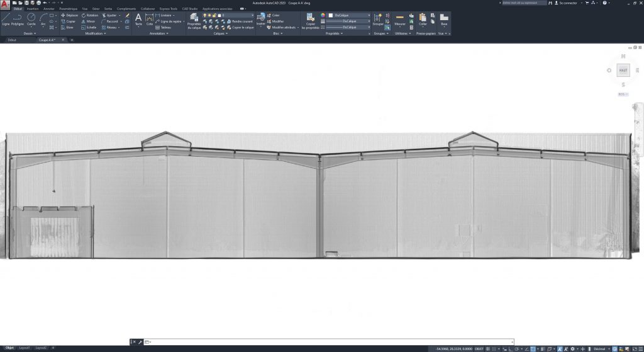Select the Texte annotation tool
This screenshot has width=644, height=352.
pyautogui.click(x=138, y=20)
